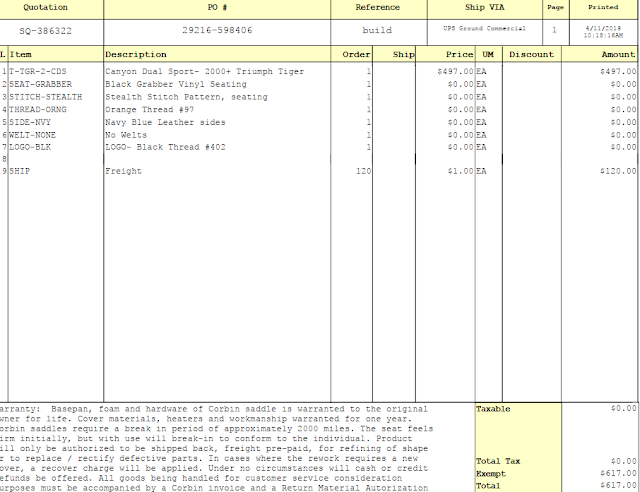Click Stealth Stitch Pattern description
Image resolution: width=640 pixels, height=492 pixels.
(187, 97)
